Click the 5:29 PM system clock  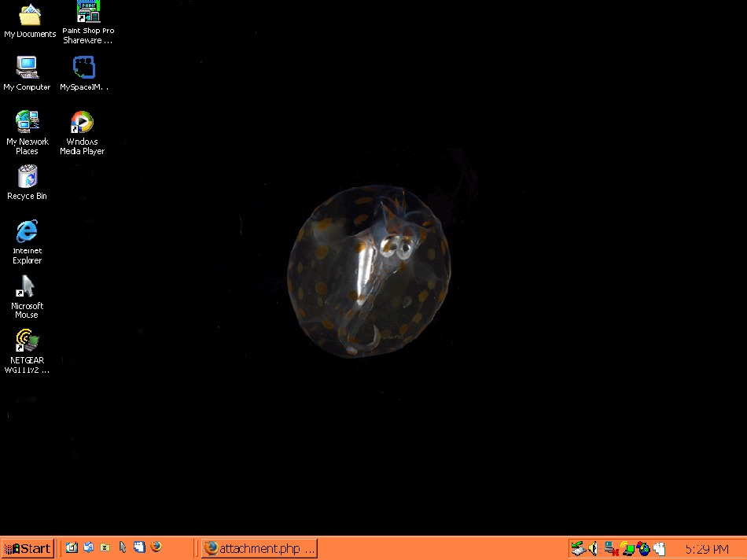coord(706,549)
